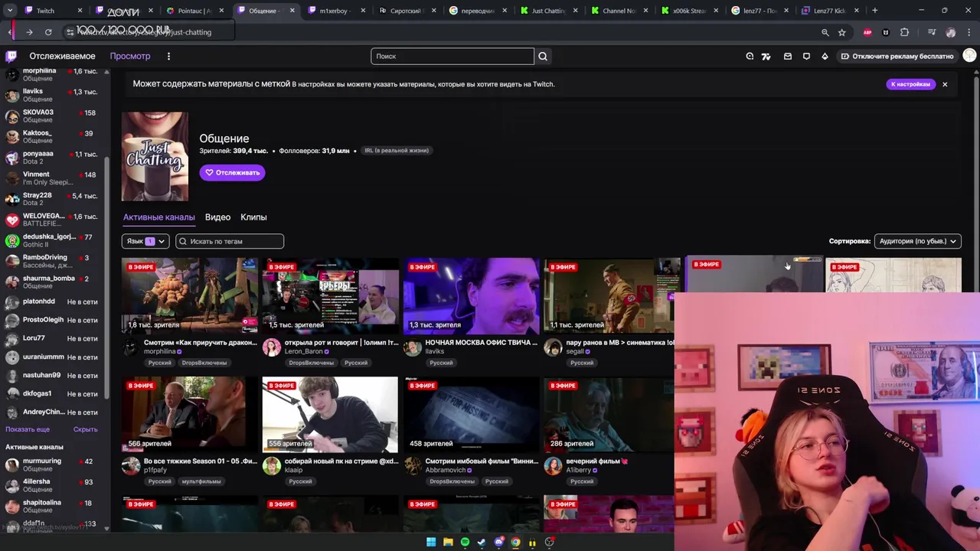Open the browser extensions puzzle icon
980x551 pixels.
tap(905, 32)
